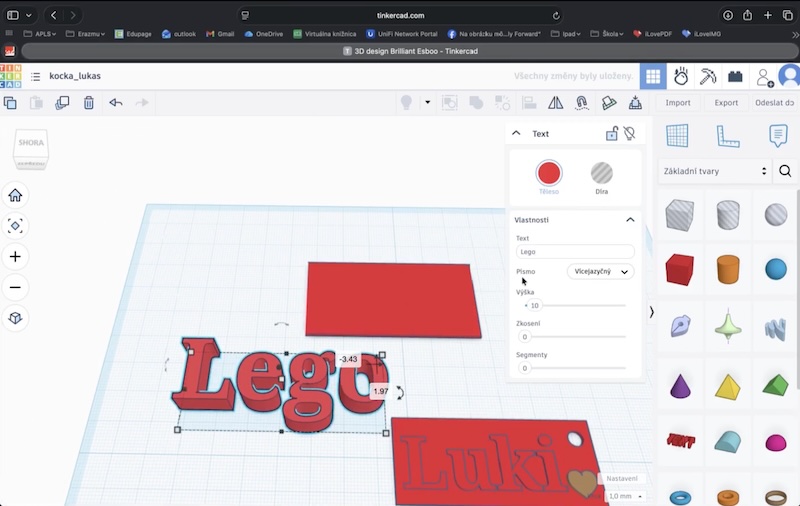This screenshot has height=506, width=800.
Task: Redo the last action
Action: click(x=142, y=103)
